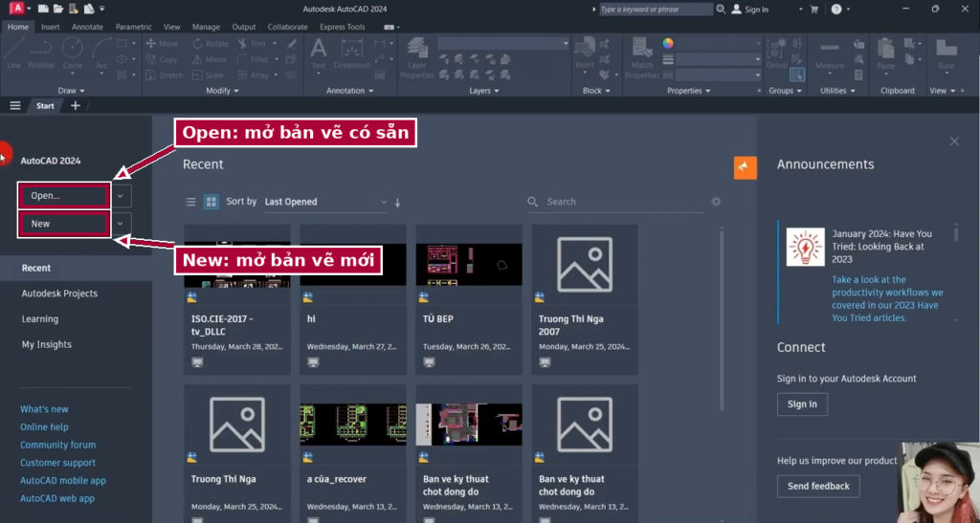Select the Line tool in Draw panel
The height and width of the screenshot is (523, 980).
(13, 53)
